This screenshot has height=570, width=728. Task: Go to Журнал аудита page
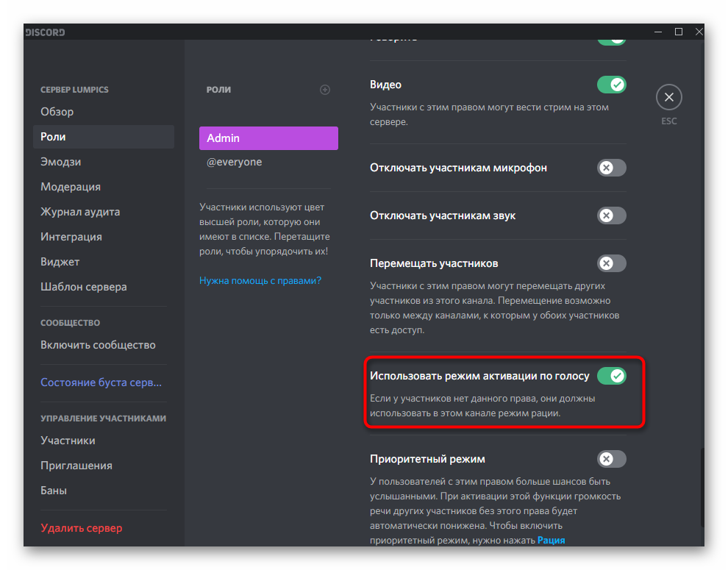[x=80, y=212]
